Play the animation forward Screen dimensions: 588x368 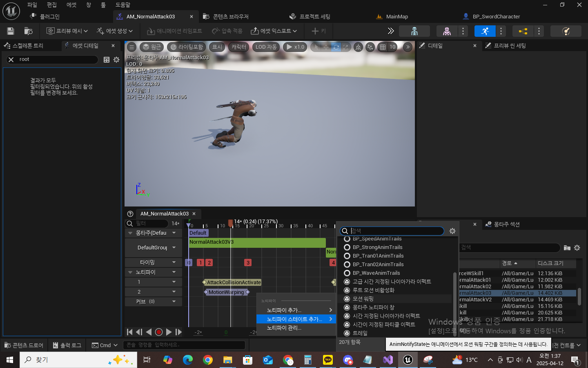(169, 332)
